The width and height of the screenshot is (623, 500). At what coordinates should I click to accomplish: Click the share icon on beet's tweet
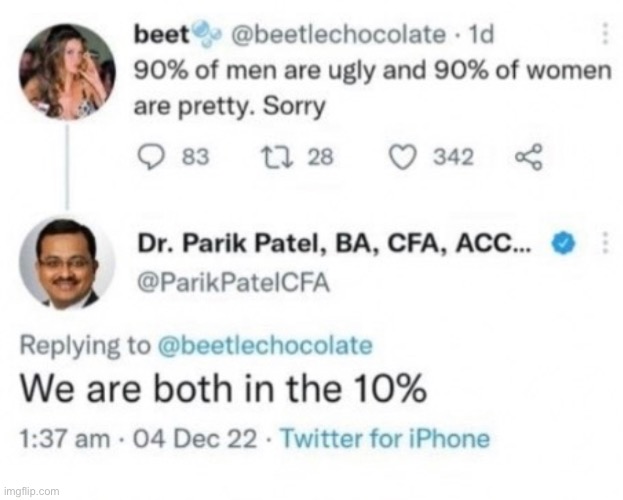tap(529, 157)
